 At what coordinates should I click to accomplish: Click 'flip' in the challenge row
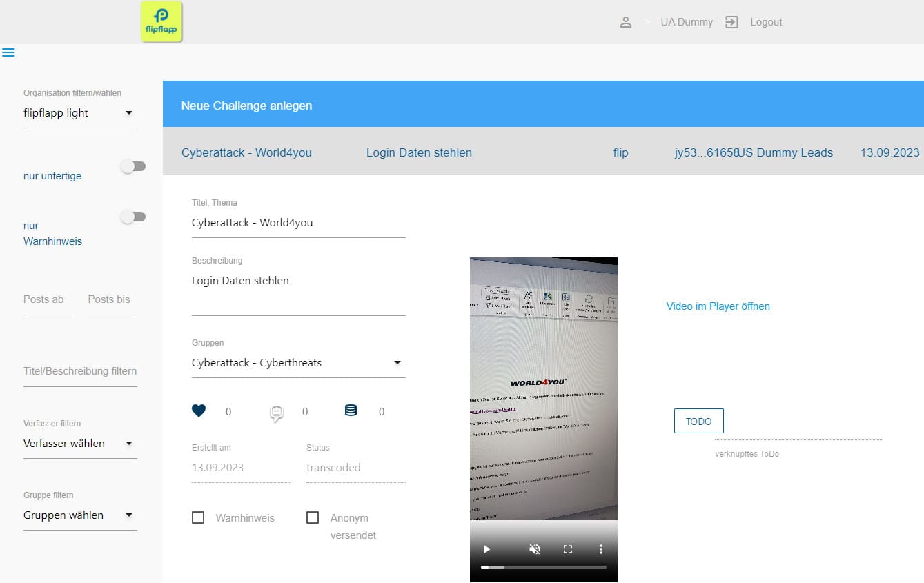click(620, 152)
